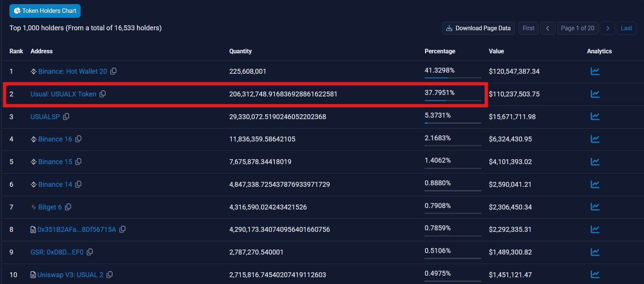
Task: Copy Uniswap V3: USUAL 2 address
Action: [110, 275]
